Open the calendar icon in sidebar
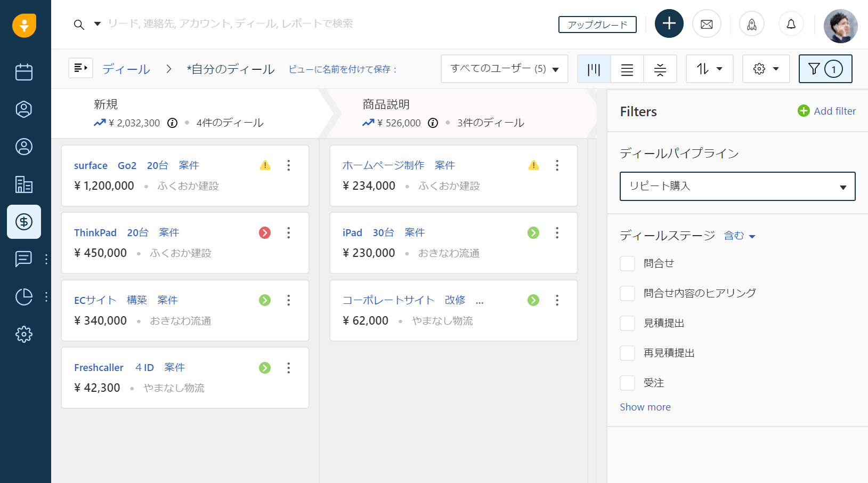This screenshot has width=868, height=483. pyautogui.click(x=24, y=72)
